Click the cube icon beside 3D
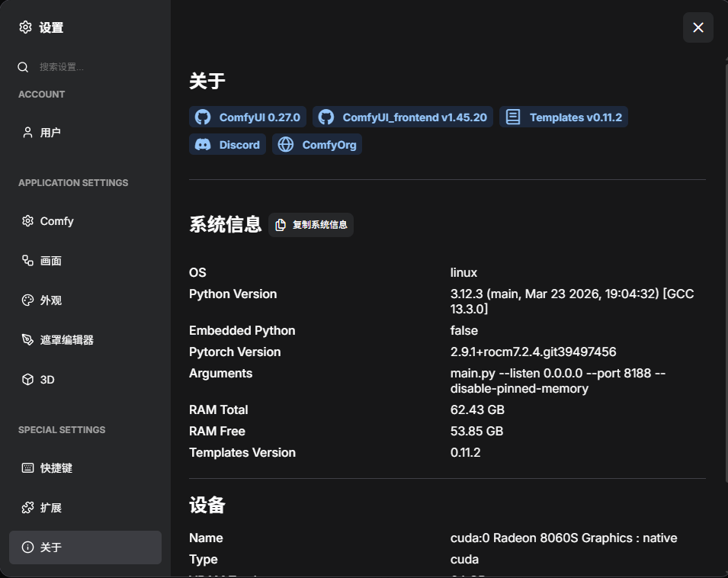This screenshot has height=578, width=728. 28,379
